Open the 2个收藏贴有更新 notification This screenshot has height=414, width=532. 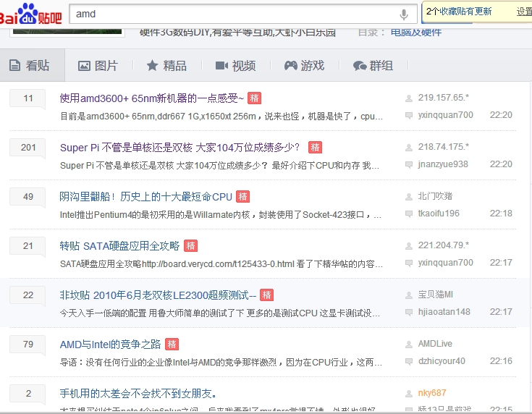[459, 12]
